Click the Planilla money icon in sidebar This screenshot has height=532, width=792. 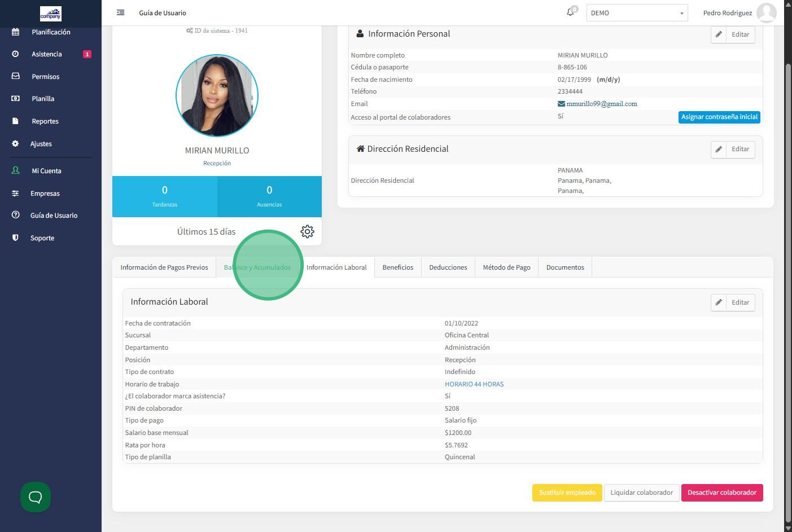(x=15, y=99)
